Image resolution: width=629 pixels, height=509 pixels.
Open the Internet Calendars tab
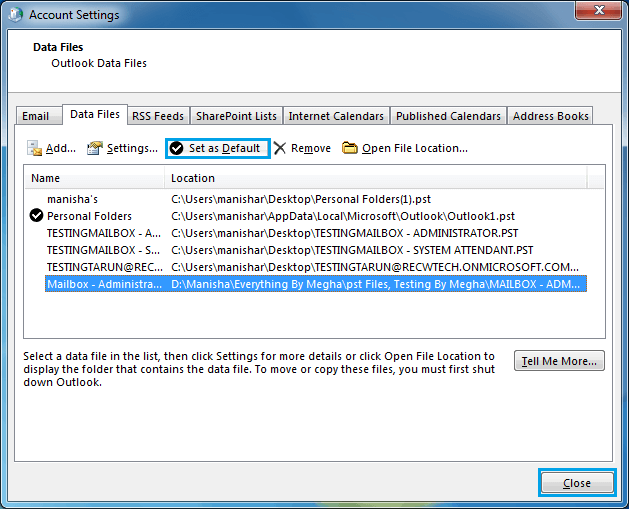click(x=336, y=116)
